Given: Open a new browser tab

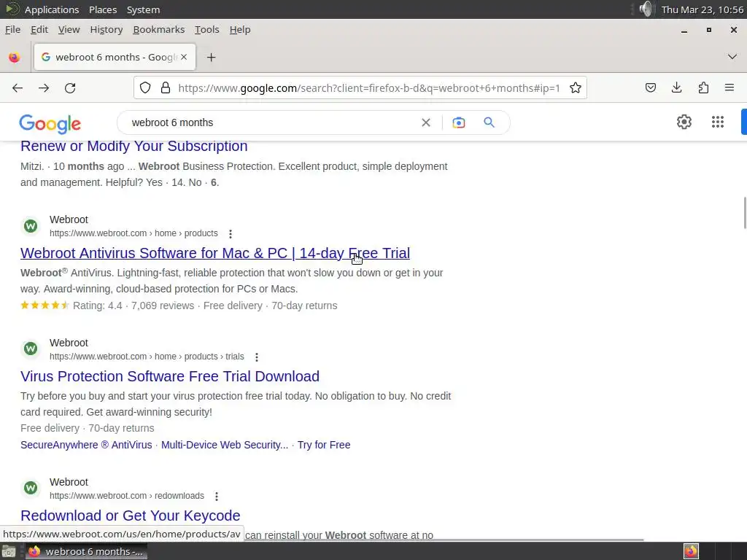Looking at the screenshot, I should [211, 58].
